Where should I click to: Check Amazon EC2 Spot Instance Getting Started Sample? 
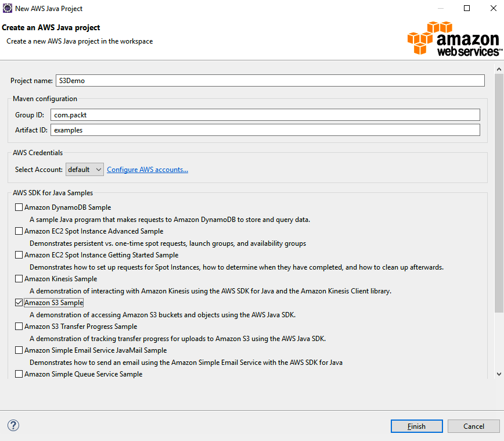pyautogui.click(x=19, y=254)
